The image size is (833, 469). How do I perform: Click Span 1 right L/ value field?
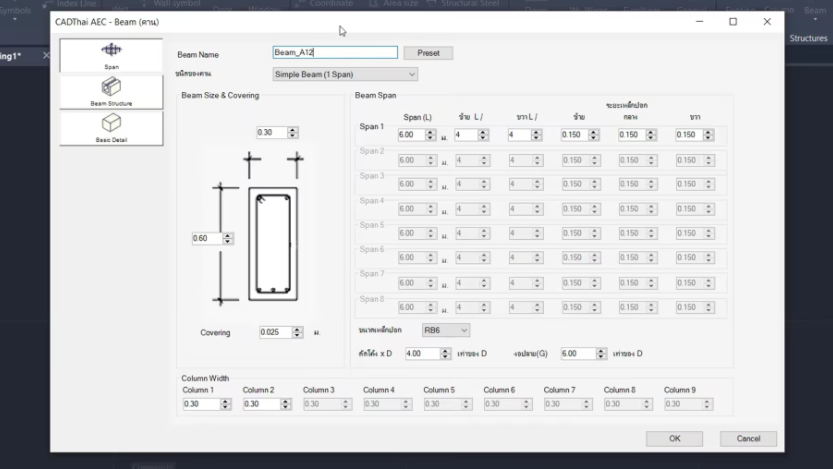click(520, 134)
